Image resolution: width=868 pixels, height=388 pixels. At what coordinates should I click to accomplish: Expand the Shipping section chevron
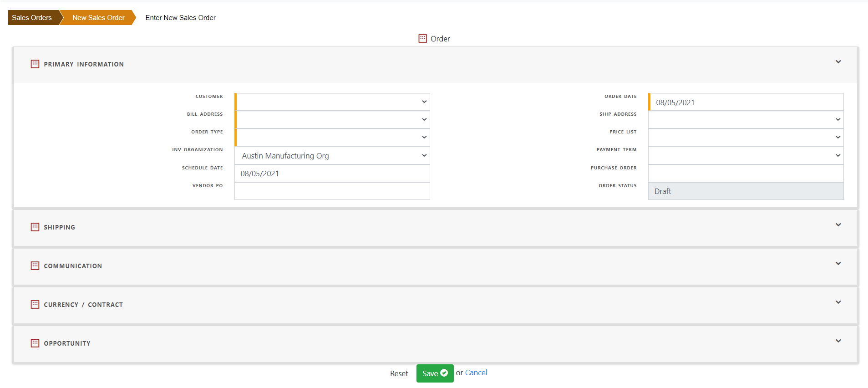point(838,225)
